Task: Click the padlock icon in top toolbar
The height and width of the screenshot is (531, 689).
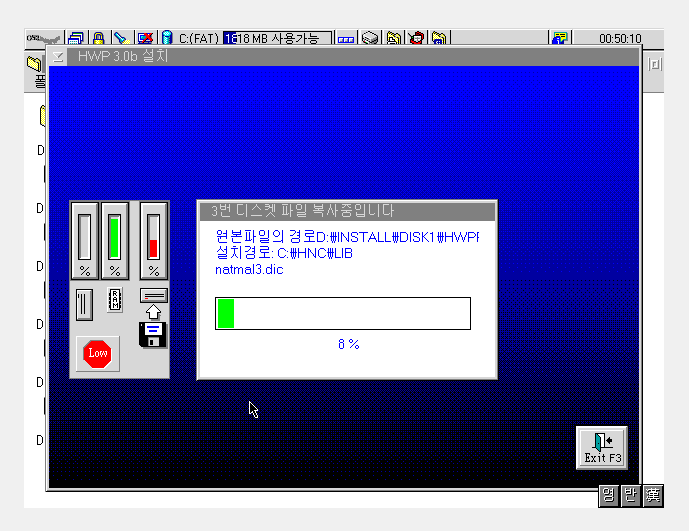Action: click(x=98, y=39)
